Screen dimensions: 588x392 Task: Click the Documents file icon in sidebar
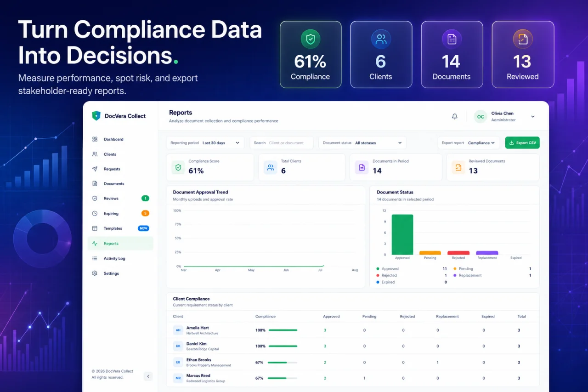coord(95,184)
